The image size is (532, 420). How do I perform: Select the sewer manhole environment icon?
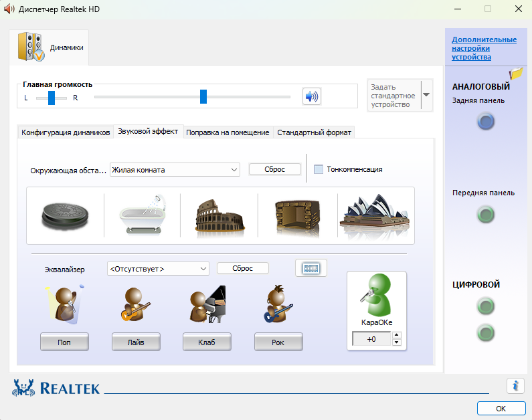(65, 215)
